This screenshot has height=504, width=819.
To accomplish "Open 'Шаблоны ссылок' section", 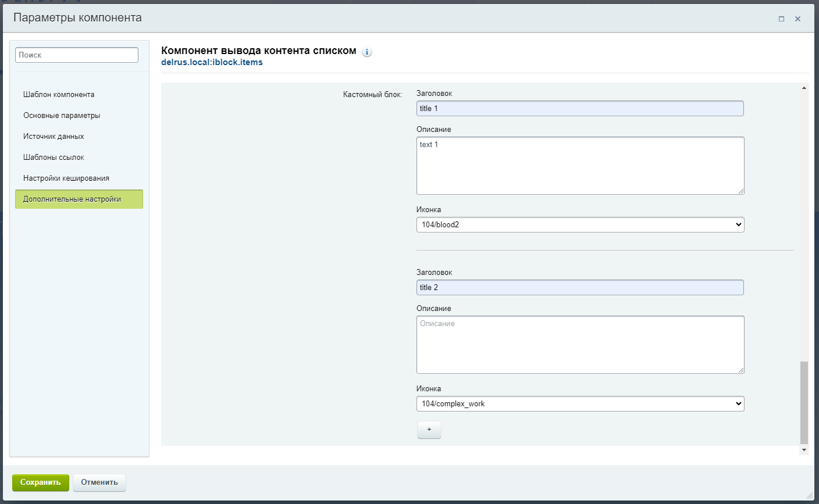I will tap(54, 157).
